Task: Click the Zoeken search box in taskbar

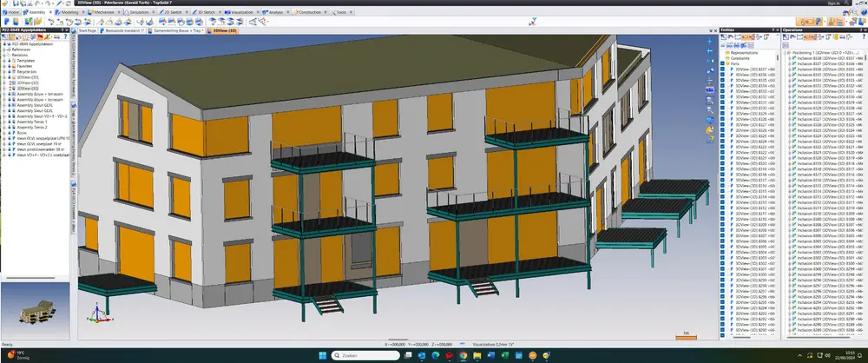Action: 365,354
